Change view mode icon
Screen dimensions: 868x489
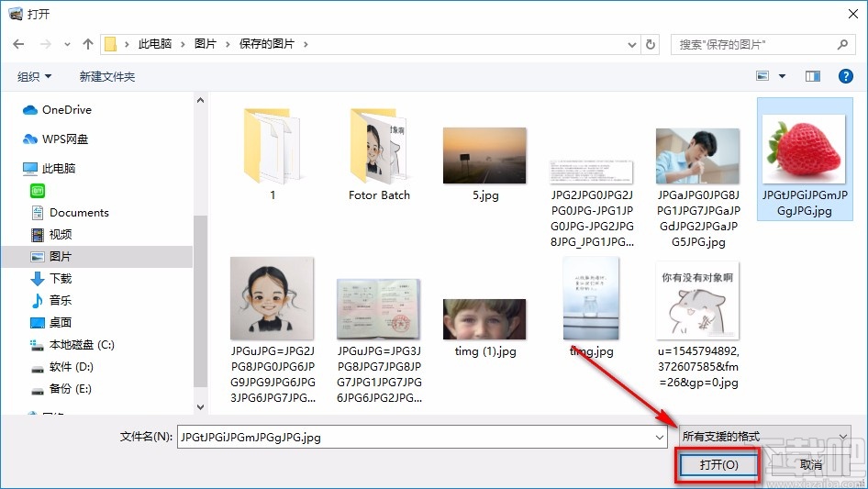(762, 76)
